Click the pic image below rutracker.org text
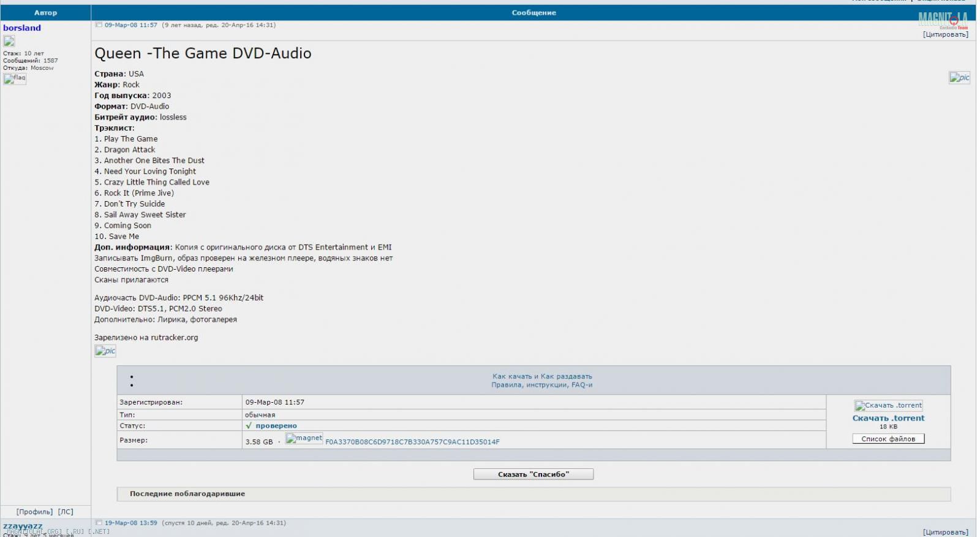The height and width of the screenshot is (537, 980). coord(105,351)
